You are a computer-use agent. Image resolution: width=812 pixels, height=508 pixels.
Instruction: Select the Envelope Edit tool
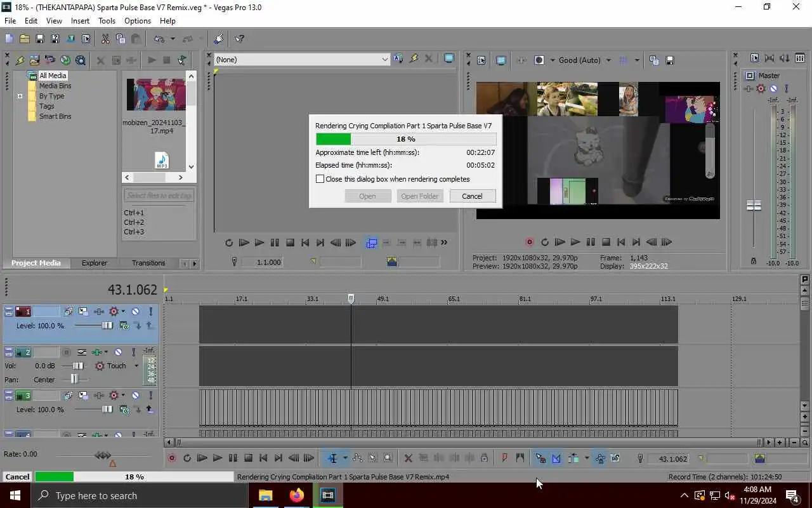(358, 458)
